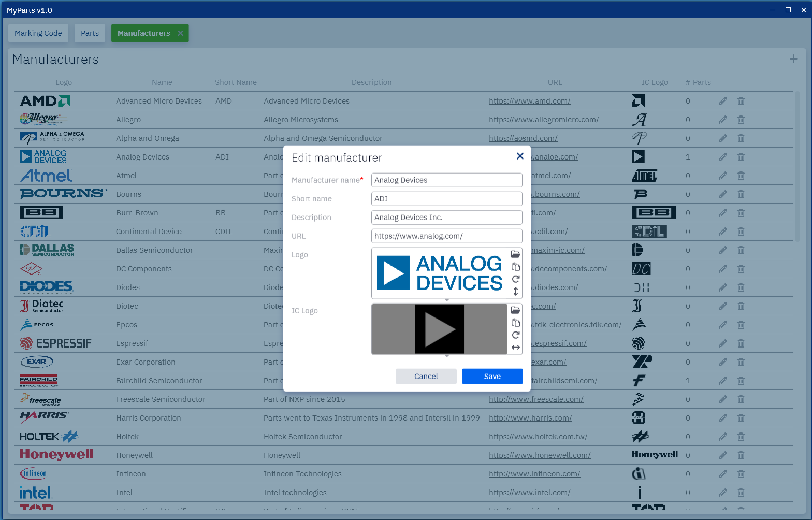Open the holtek.com.tw link
Screen dimensions: 812x520
point(538,437)
